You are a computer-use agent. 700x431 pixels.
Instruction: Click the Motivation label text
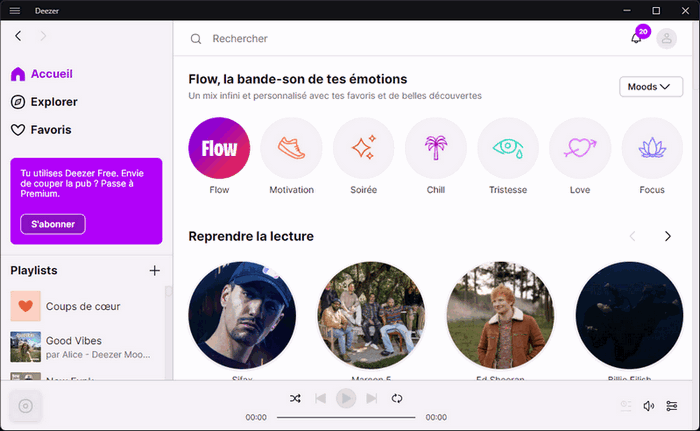coord(292,190)
